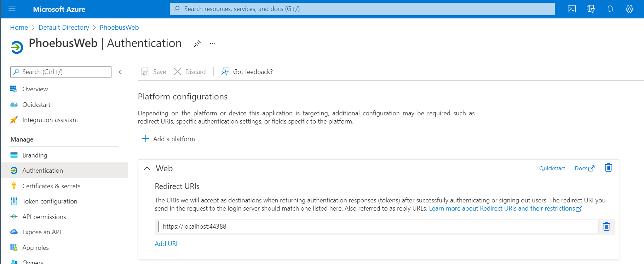Click the Add a platform button
Screen dimensions: 644x264
(168, 139)
